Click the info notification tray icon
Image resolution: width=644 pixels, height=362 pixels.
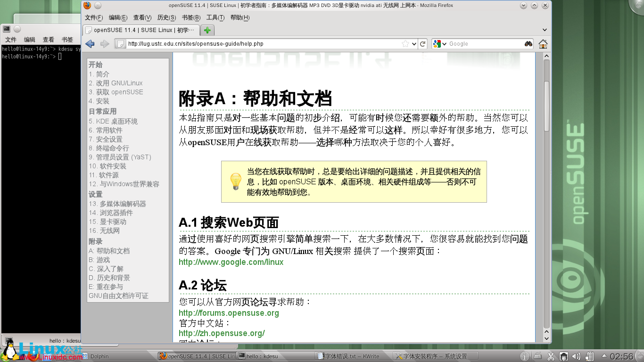pyautogui.click(x=525, y=356)
